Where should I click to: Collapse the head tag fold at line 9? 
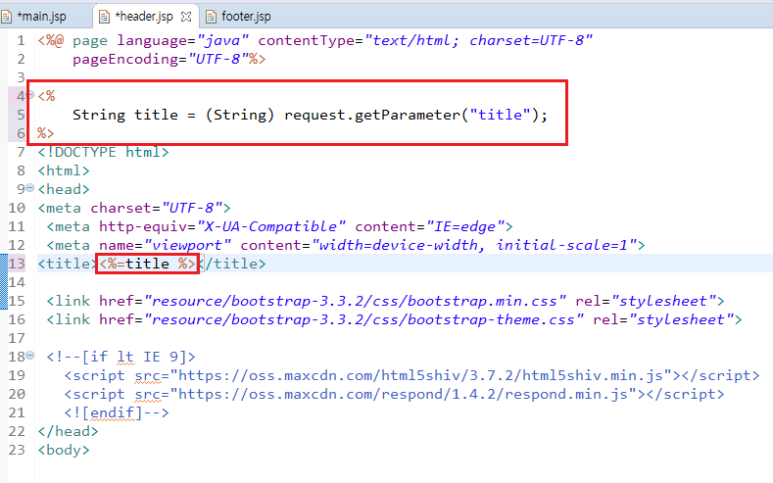click(x=30, y=188)
